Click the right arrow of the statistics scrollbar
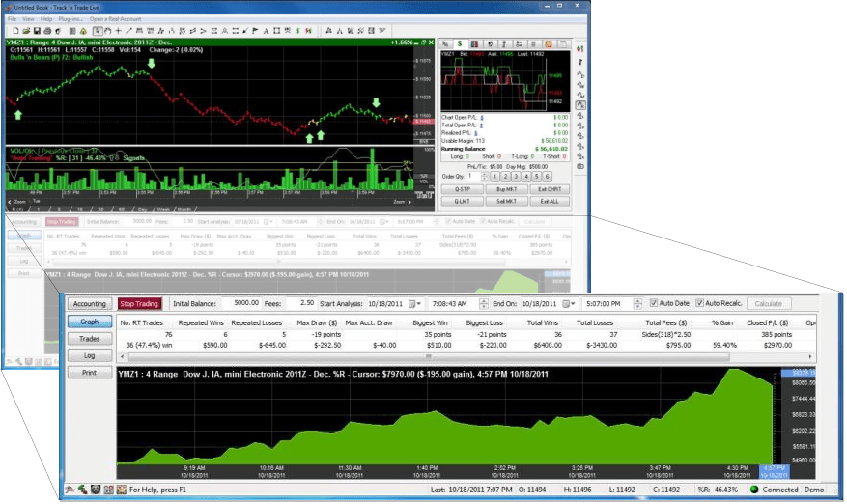 click(810, 356)
